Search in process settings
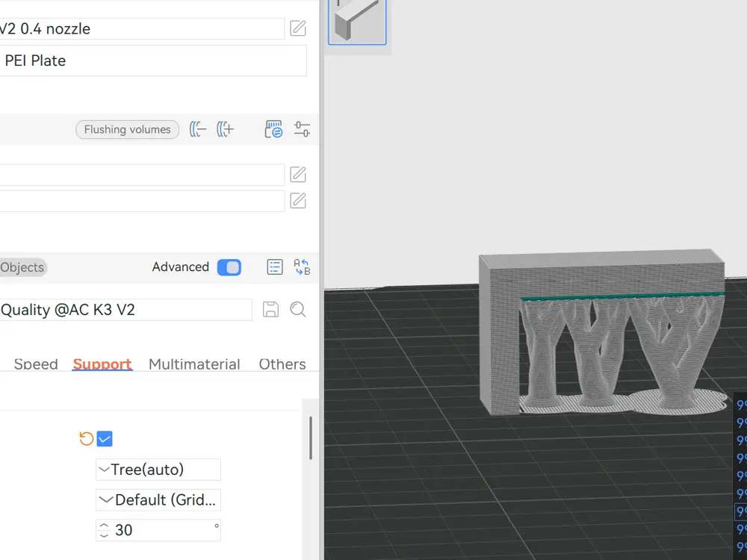This screenshot has width=747, height=560. [x=298, y=310]
